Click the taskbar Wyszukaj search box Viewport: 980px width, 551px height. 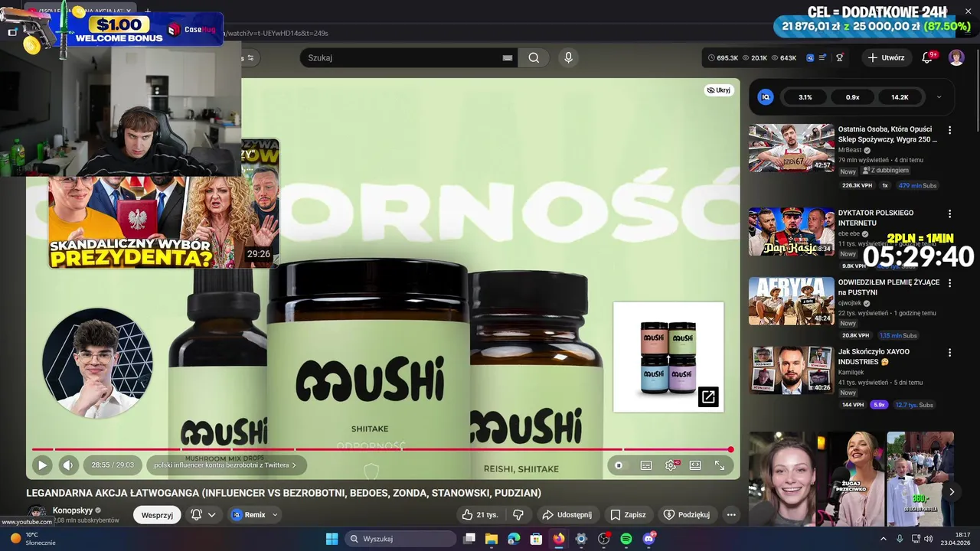click(399, 539)
